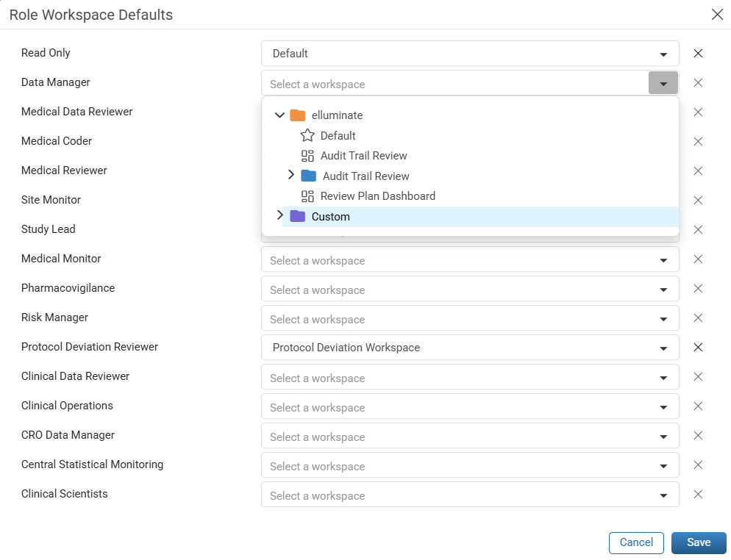Close the Data Manager dropdown arrow
731x560 pixels.
tap(663, 83)
